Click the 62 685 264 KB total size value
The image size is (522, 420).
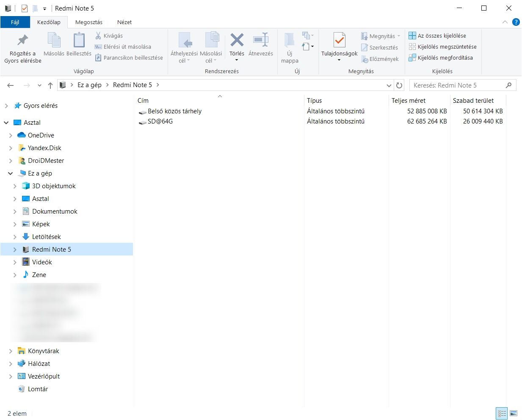pos(427,121)
